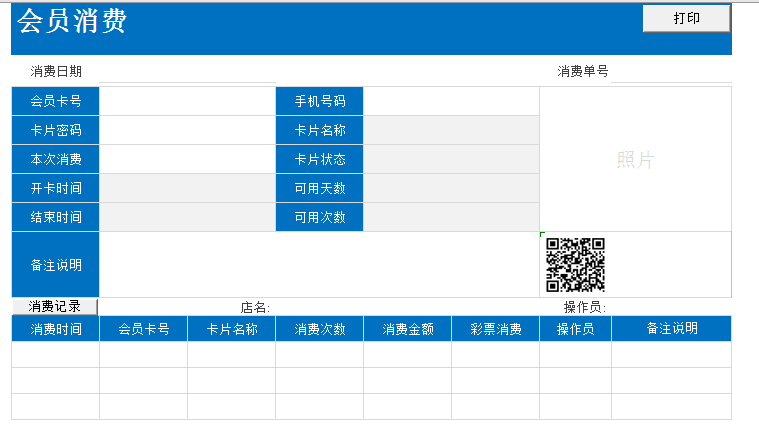Screen dimensions: 759x448
Task: Select the 结束时间 value field
Action: click(x=187, y=217)
